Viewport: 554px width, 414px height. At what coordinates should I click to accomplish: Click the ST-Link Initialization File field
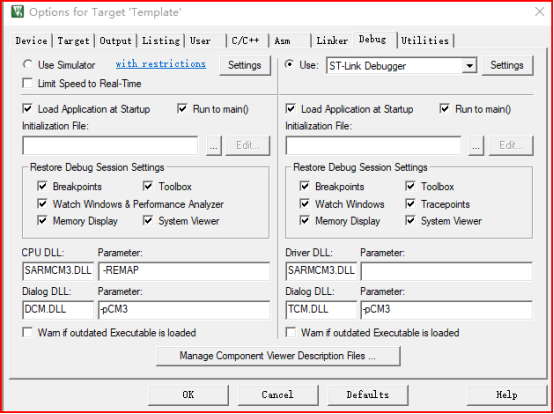click(x=373, y=146)
